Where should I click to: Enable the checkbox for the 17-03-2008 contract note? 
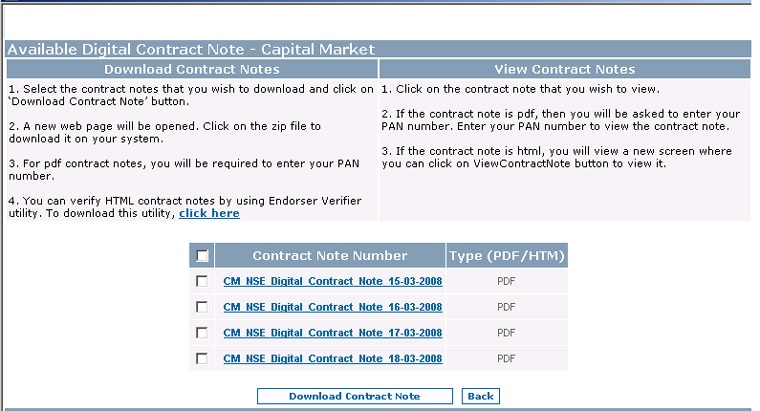point(202,332)
